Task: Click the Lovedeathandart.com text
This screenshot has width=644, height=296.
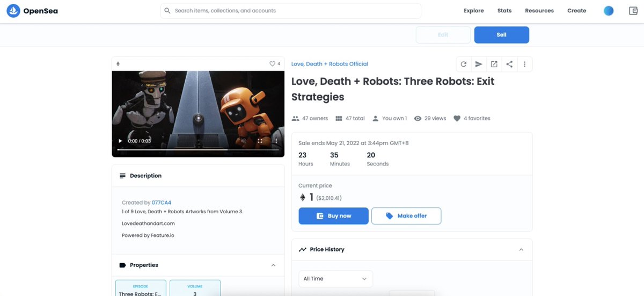Action: point(148,223)
